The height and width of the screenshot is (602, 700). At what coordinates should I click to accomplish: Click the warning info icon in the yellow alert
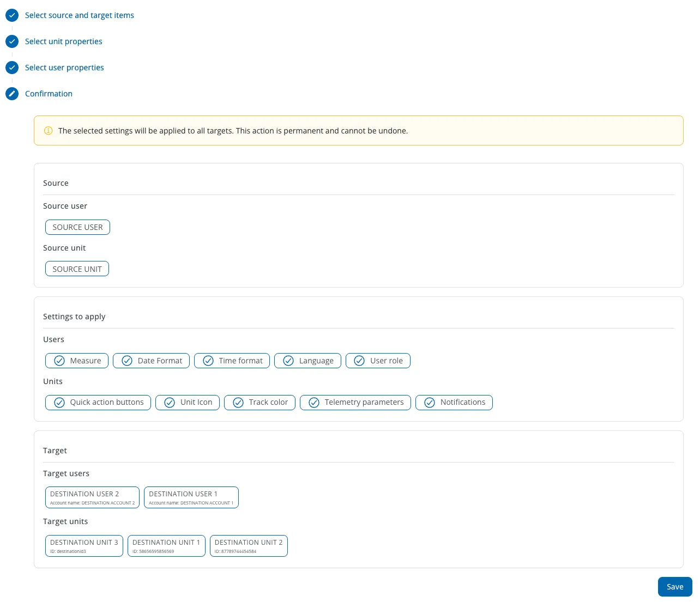point(48,131)
